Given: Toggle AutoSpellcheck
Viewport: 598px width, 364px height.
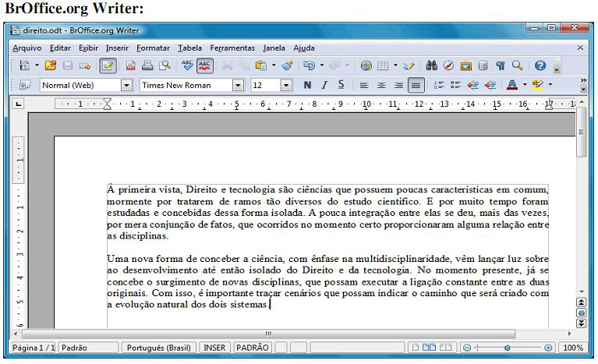Looking at the screenshot, I should point(205,65).
